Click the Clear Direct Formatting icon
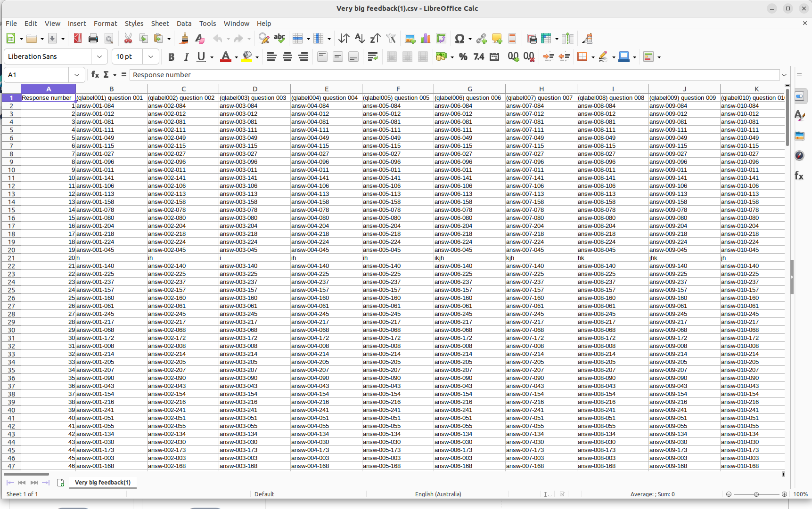812x509 pixels. pyautogui.click(x=200, y=39)
